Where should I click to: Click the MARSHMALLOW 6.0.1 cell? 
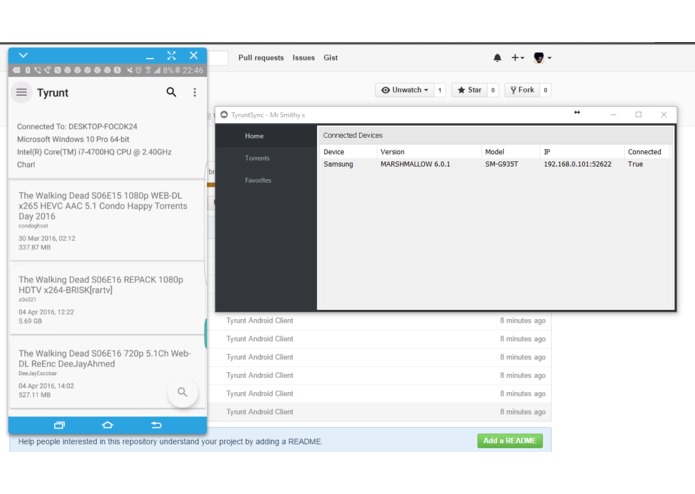415,164
